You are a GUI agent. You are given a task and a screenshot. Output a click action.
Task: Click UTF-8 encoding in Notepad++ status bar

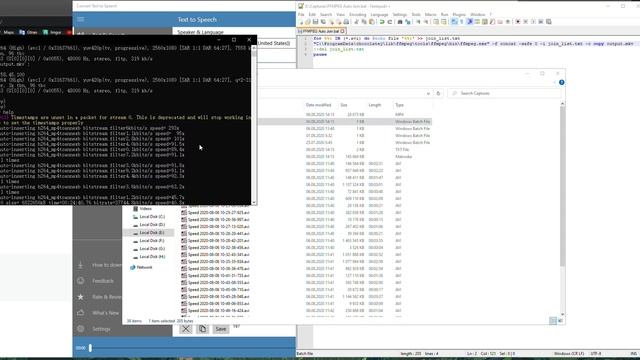(x=596, y=354)
